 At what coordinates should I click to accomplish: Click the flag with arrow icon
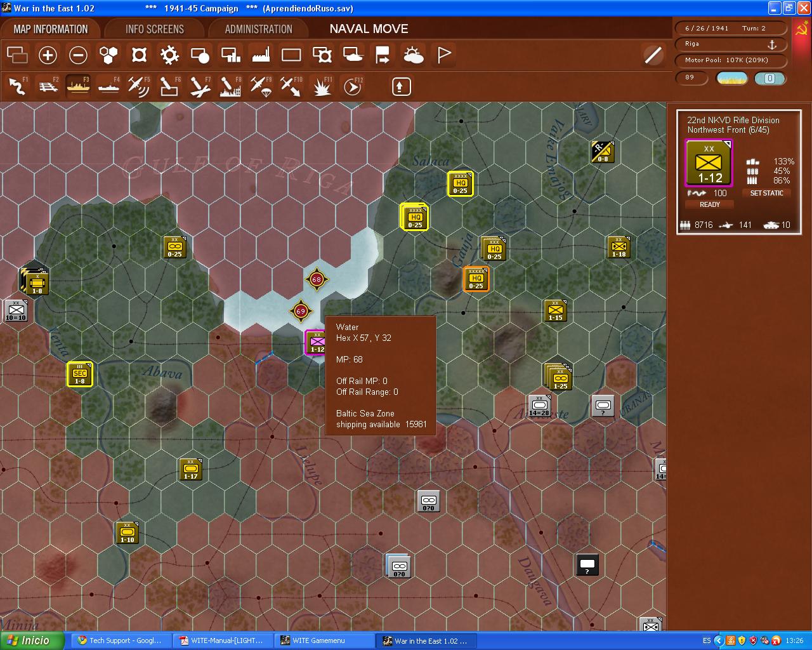pyautogui.click(x=383, y=55)
